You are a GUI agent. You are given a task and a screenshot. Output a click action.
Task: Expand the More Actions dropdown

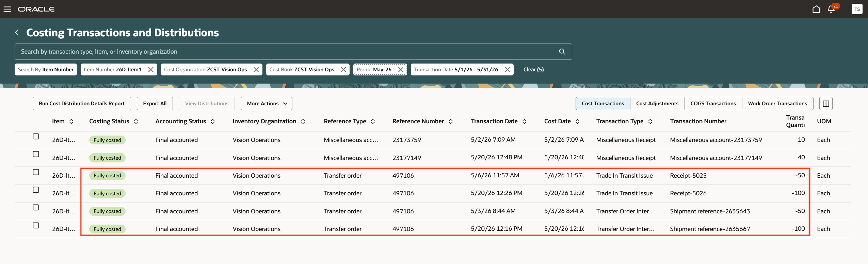pyautogui.click(x=267, y=104)
